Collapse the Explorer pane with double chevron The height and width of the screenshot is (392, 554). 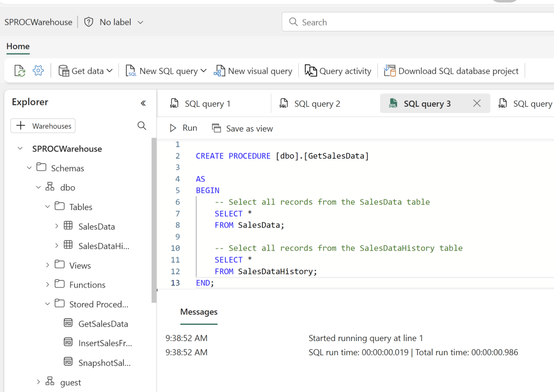point(143,103)
